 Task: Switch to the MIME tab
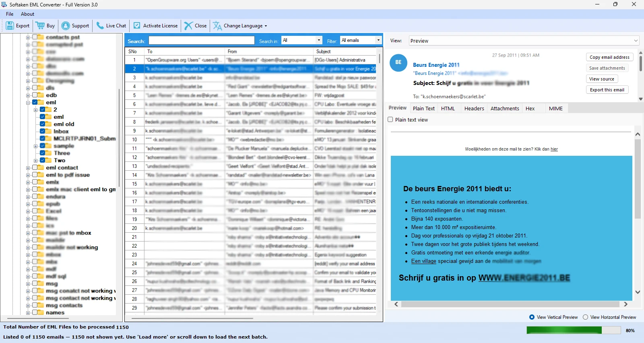click(x=556, y=108)
